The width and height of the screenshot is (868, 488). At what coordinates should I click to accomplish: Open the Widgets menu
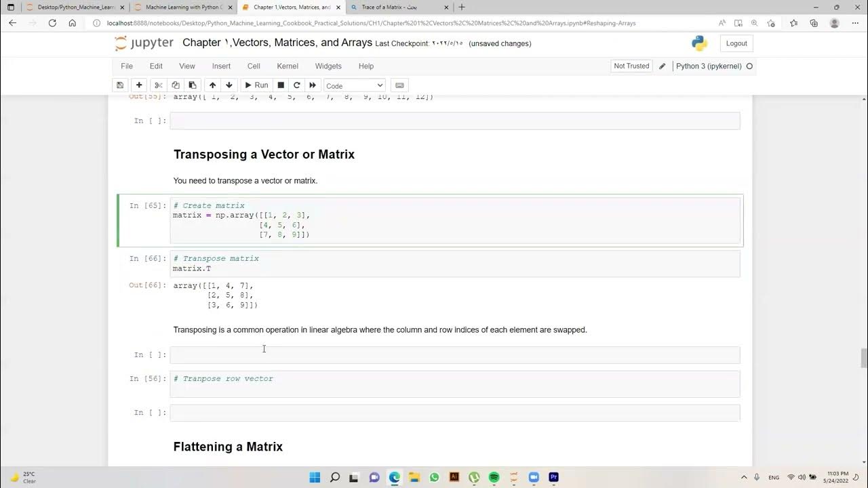(328, 66)
